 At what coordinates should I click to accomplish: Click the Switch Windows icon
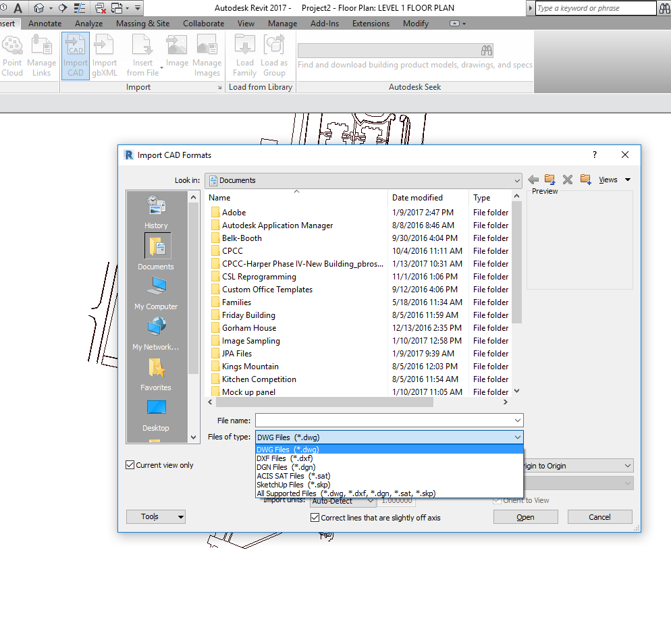click(x=117, y=7)
